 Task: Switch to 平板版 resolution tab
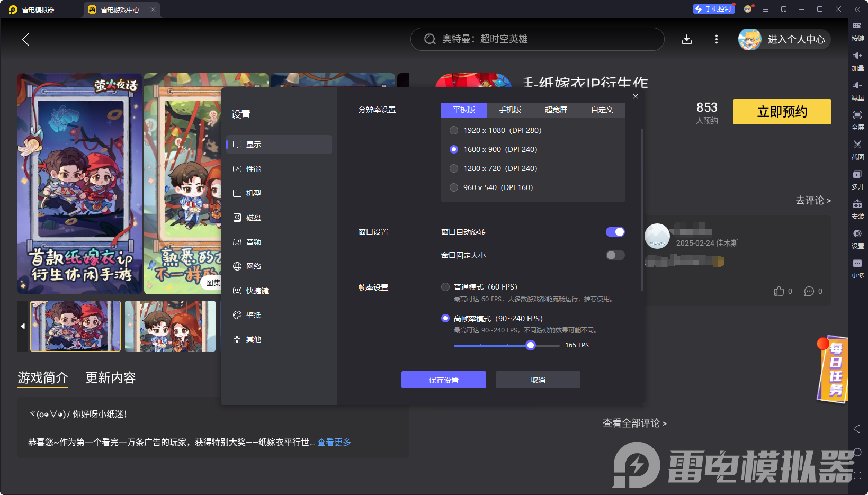click(x=464, y=110)
